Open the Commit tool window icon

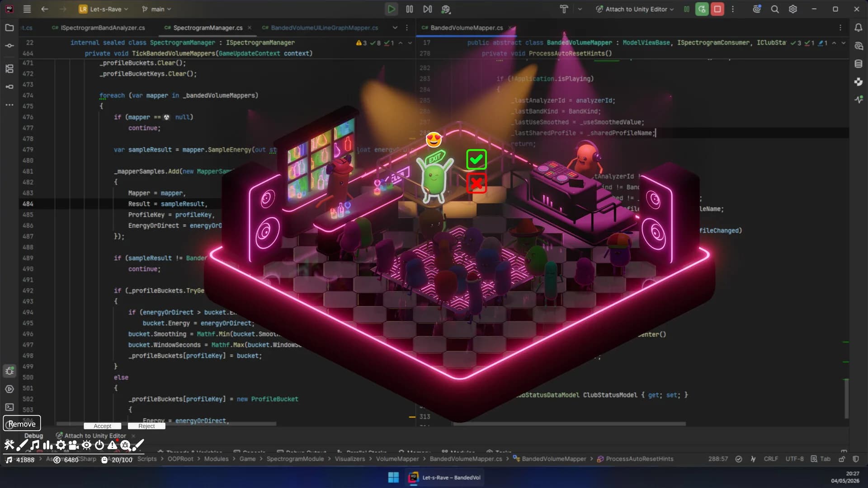coord(9,46)
